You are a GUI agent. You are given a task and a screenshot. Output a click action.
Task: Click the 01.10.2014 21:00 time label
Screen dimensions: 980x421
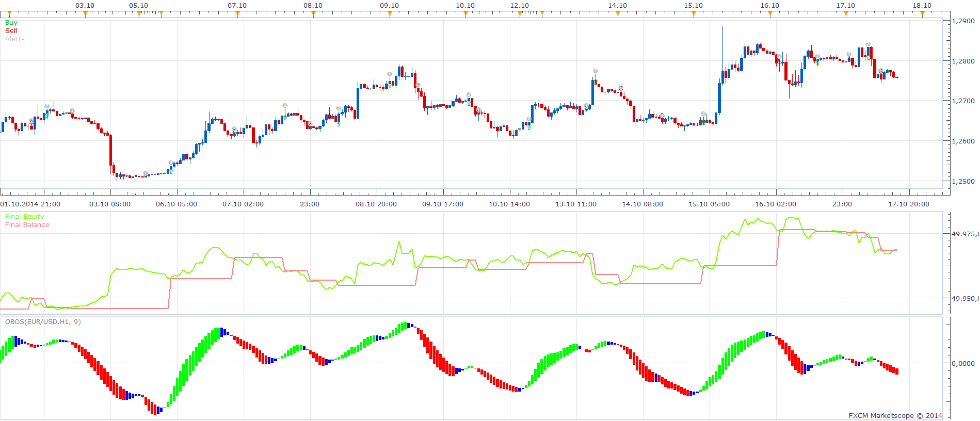pos(30,204)
